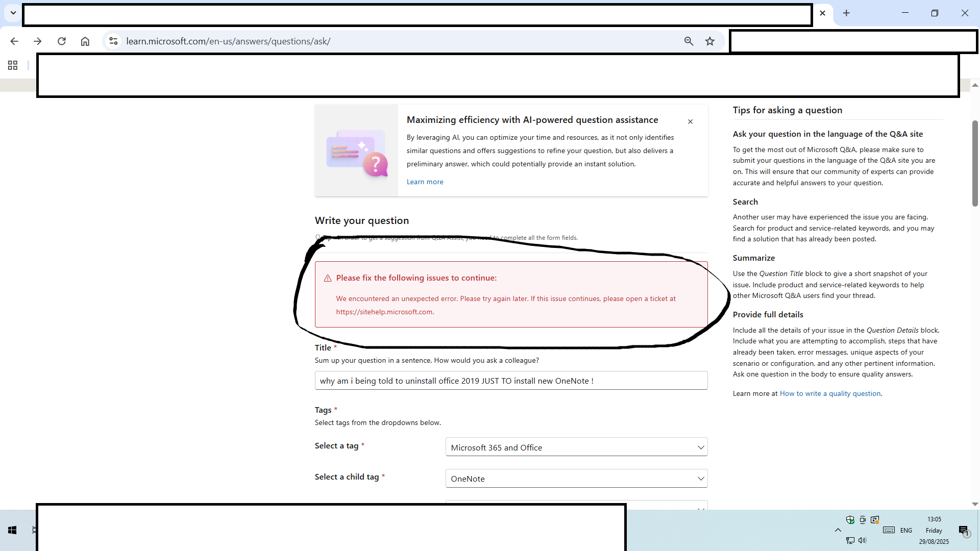
Task: Click the error warning triangle icon
Action: click(328, 278)
